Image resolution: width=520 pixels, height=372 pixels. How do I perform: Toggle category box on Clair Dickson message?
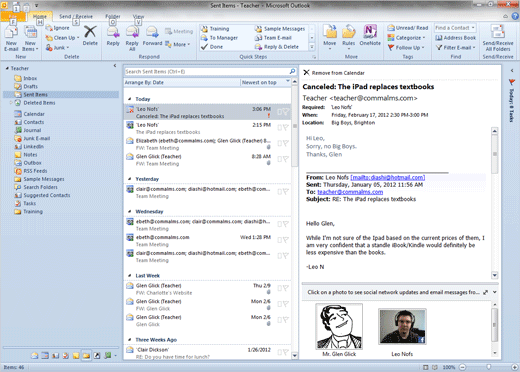pos(280,352)
